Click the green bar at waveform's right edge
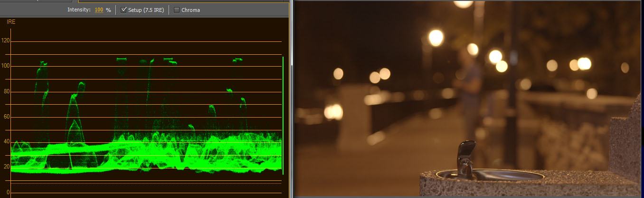This screenshot has height=198, width=644. pyautogui.click(x=283, y=114)
